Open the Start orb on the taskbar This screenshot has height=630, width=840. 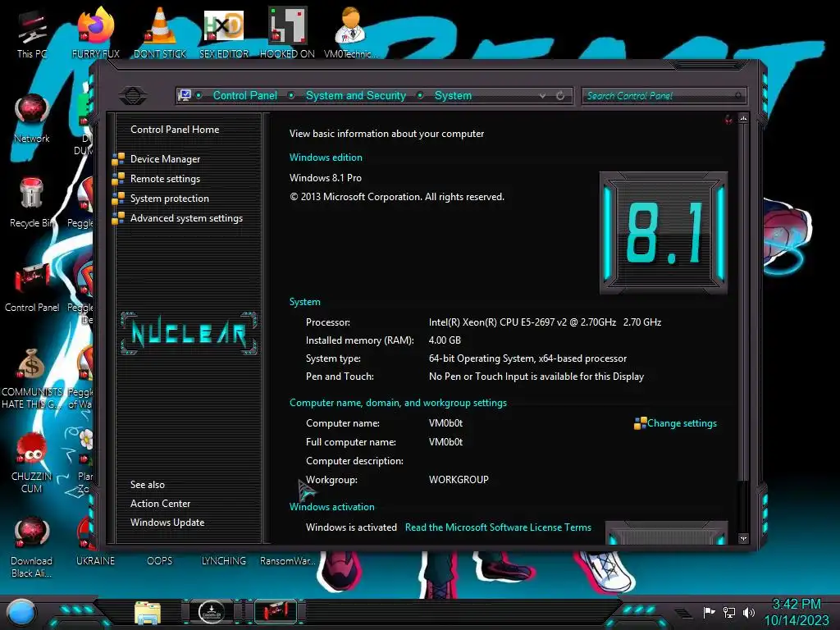coord(21,612)
